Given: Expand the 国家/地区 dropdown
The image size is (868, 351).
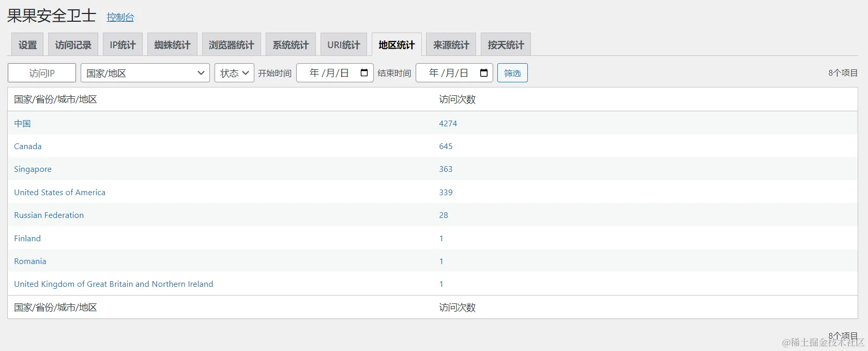Looking at the screenshot, I should tap(145, 73).
